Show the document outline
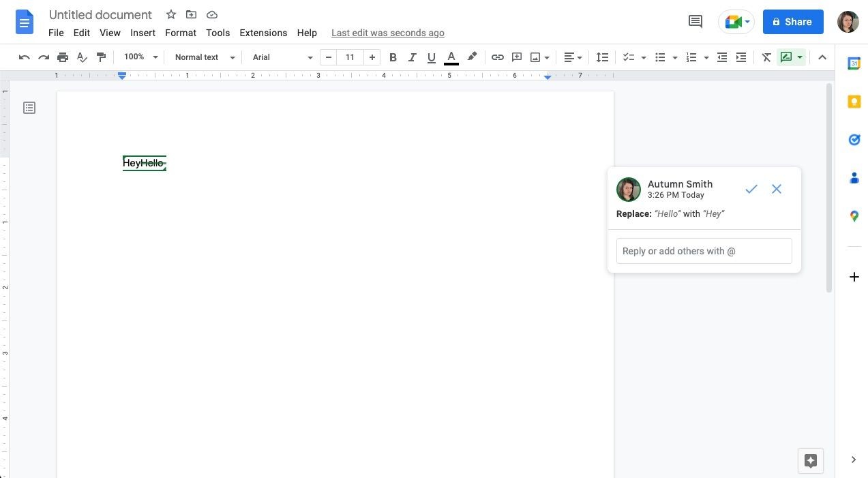Viewport: 868px width, 478px height. click(x=29, y=108)
